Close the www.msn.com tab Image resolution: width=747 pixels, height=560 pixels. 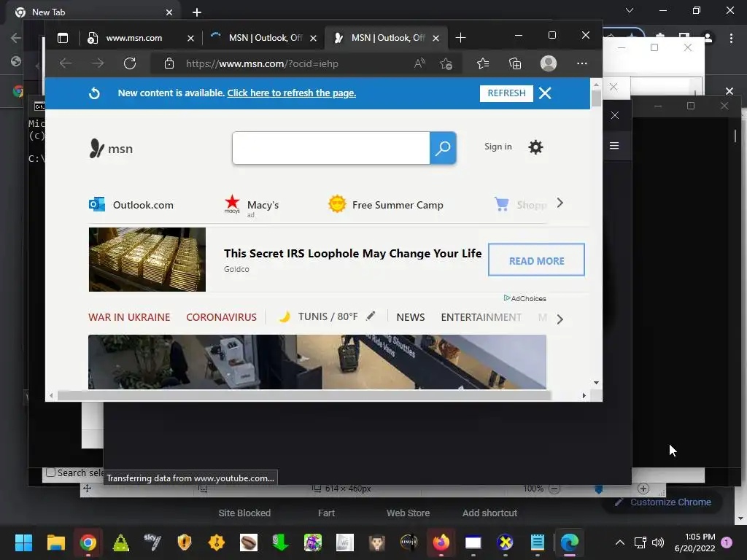190,38
